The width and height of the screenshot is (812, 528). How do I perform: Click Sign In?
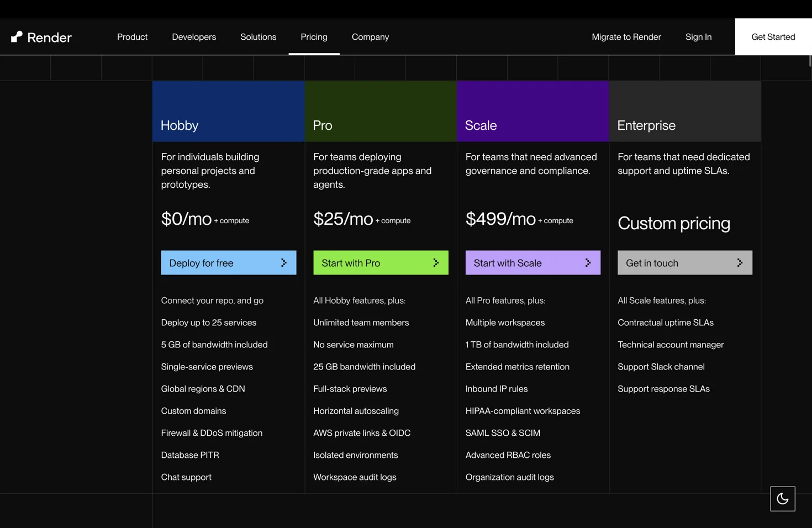pyautogui.click(x=698, y=37)
